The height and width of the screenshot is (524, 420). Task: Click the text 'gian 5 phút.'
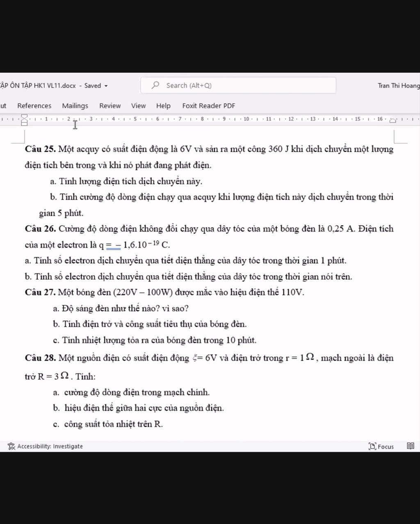click(61, 213)
